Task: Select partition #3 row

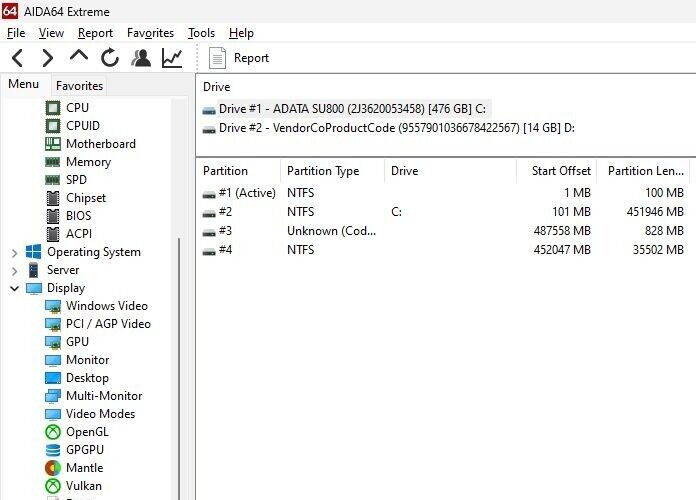Action: point(444,231)
